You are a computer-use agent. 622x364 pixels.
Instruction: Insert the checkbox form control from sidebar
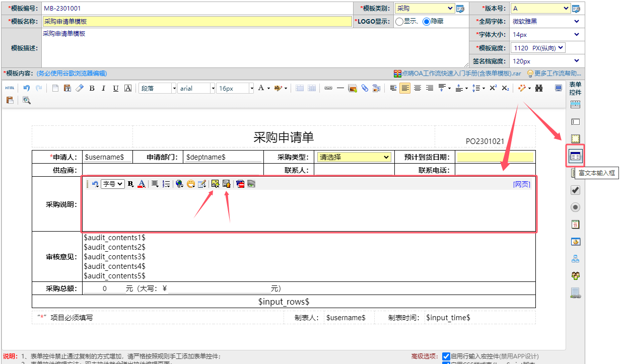coord(575,190)
